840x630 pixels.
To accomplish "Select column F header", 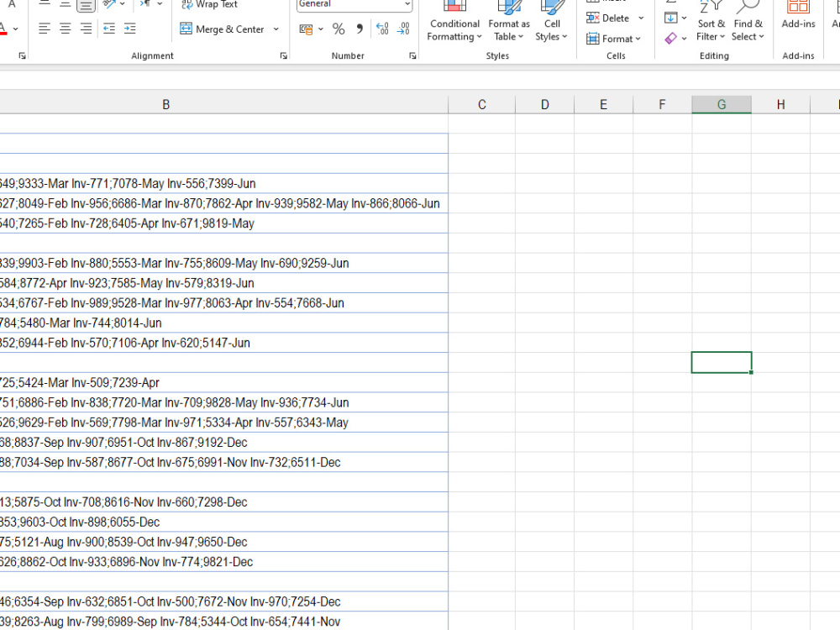I will tap(662, 105).
